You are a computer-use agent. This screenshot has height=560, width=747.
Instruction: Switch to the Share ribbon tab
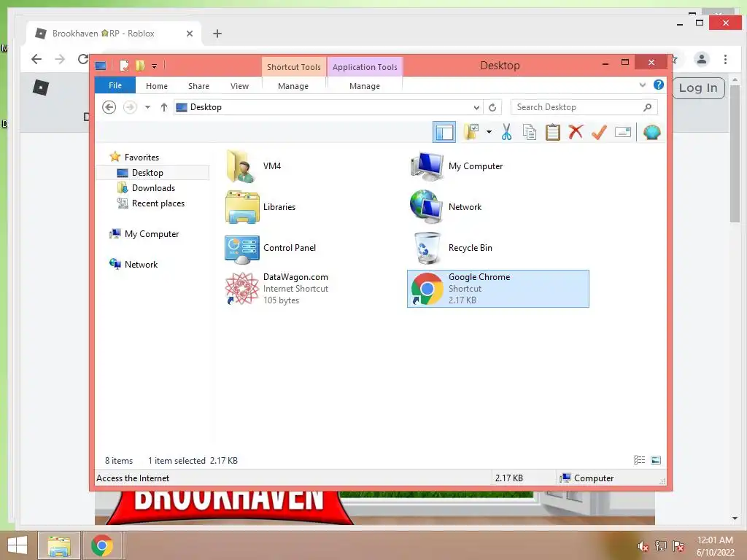point(198,86)
